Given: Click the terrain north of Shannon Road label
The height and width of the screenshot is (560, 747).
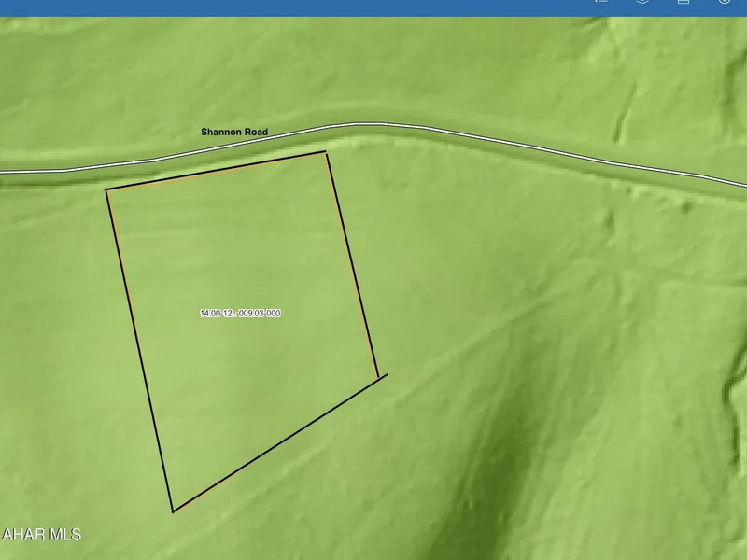Looking at the screenshot, I should click(233, 84).
